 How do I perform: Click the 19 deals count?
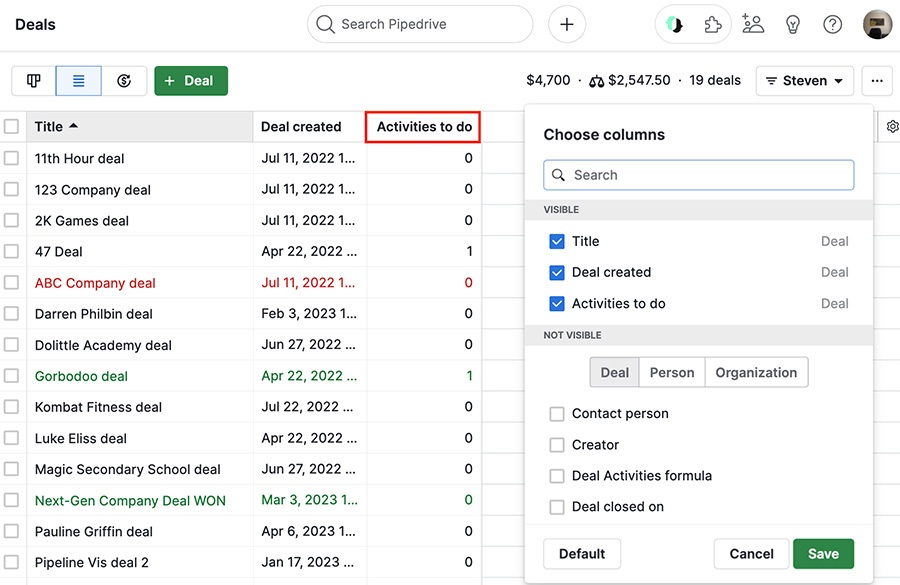[715, 80]
